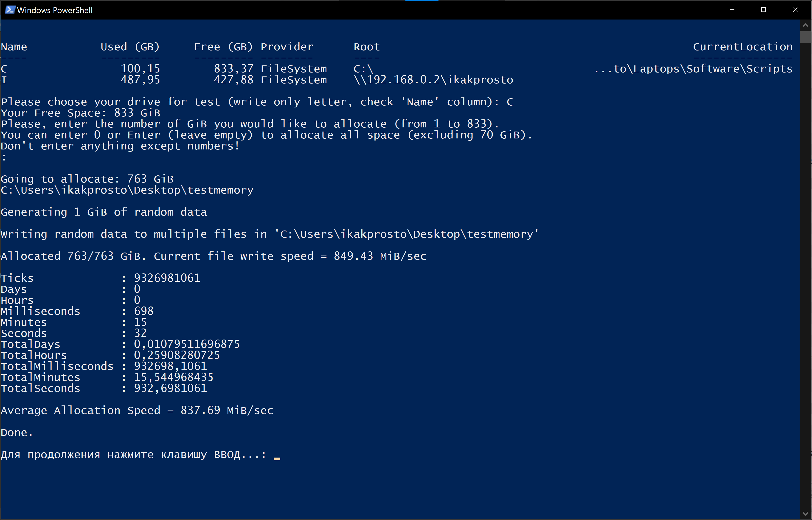812x520 pixels.
Task: Click the empty scrollbar track below thumb
Action: [805, 270]
